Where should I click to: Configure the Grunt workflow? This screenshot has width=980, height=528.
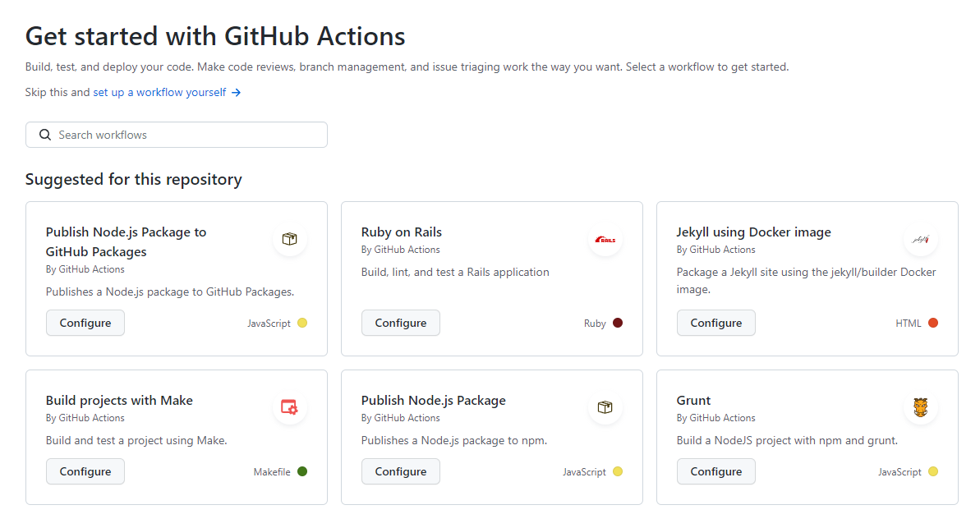(x=715, y=472)
